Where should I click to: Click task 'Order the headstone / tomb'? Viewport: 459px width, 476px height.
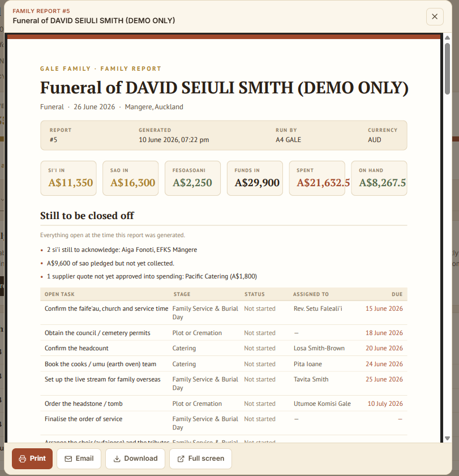tap(84, 404)
